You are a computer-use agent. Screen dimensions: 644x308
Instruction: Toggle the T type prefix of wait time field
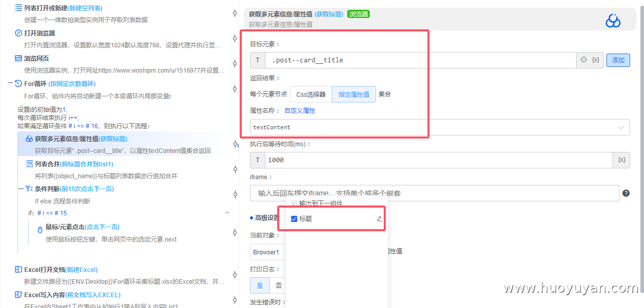click(258, 160)
